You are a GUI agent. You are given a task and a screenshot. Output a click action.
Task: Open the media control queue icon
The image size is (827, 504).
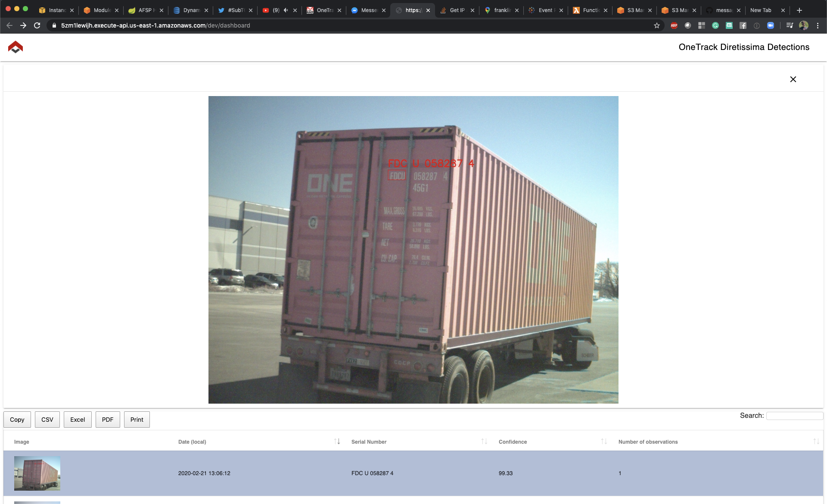[790, 25]
